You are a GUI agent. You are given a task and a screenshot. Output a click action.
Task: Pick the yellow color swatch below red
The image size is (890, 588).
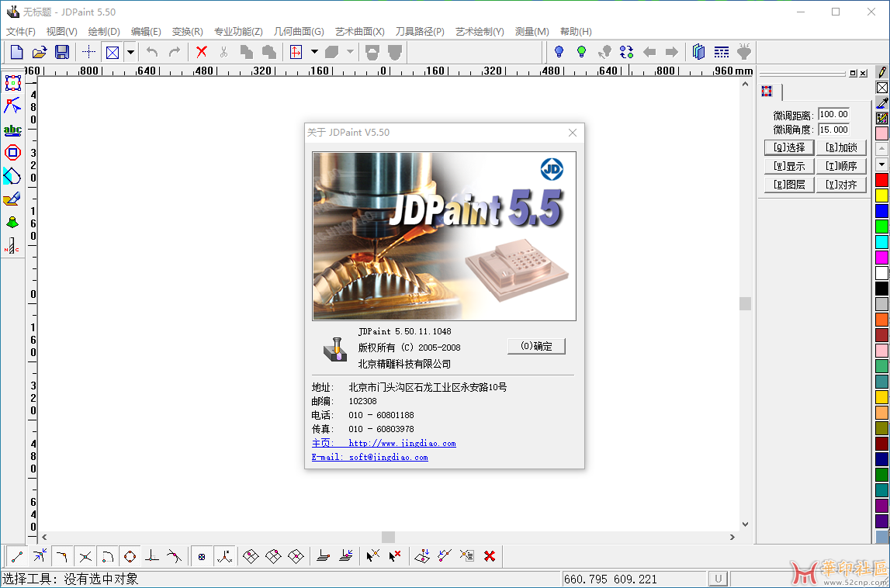point(881,195)
